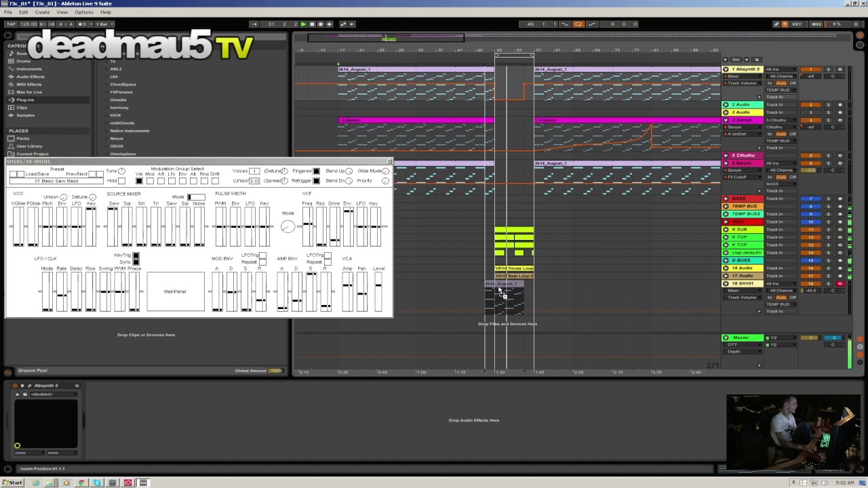868x488 pixels.
Task: Enable the MIDI map mode switch
Action: tap(816, 24)
